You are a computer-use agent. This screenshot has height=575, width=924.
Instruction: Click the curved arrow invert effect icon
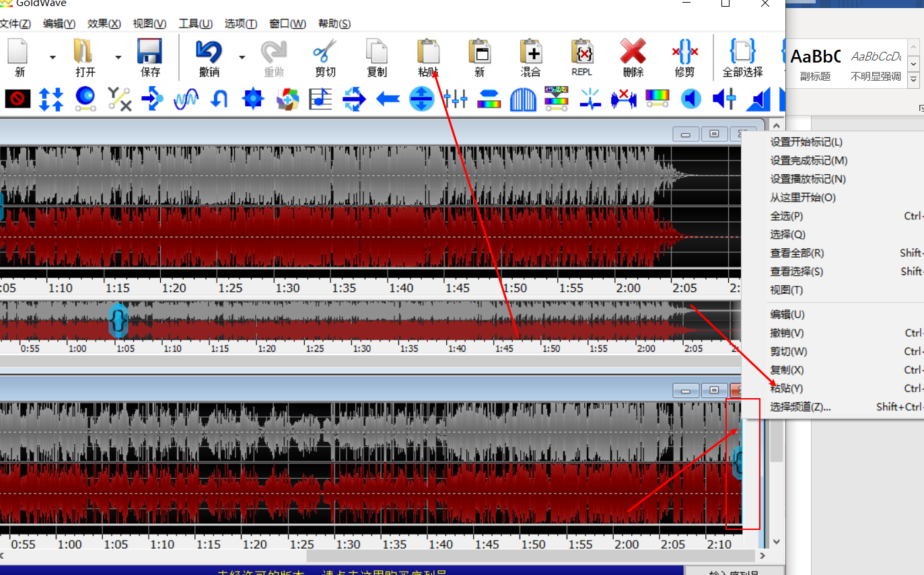click(219, 100)
